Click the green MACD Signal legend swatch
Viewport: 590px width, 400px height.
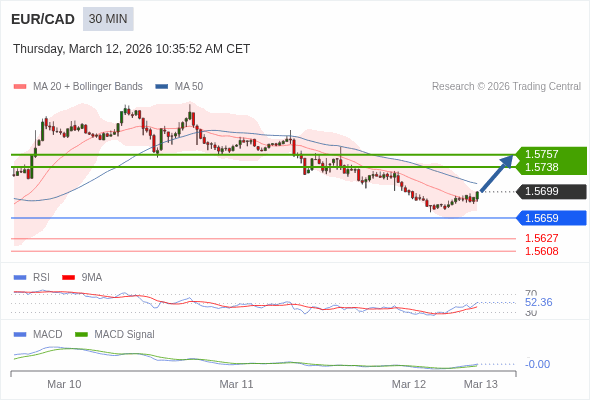(81, 335)
